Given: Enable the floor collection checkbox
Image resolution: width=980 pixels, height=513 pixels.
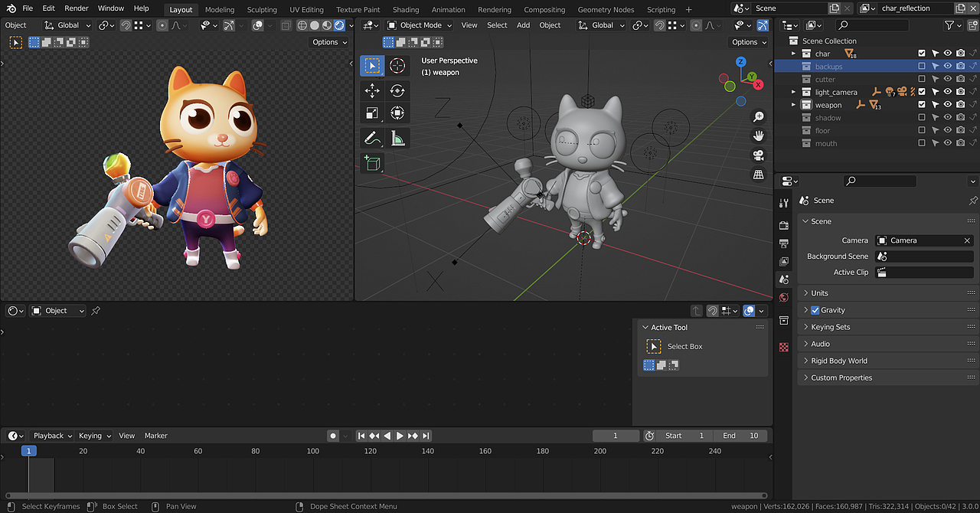Looking at the screenshot, I should 922,131.
